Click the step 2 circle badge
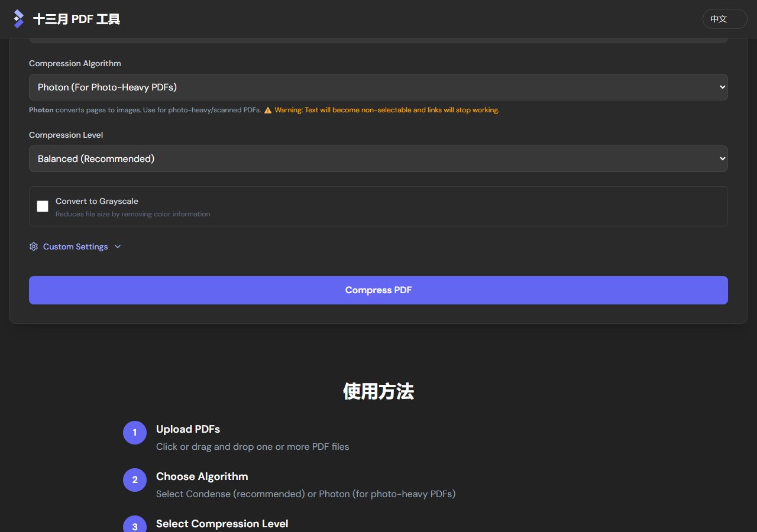757x532 pixels. pos(135,480)
